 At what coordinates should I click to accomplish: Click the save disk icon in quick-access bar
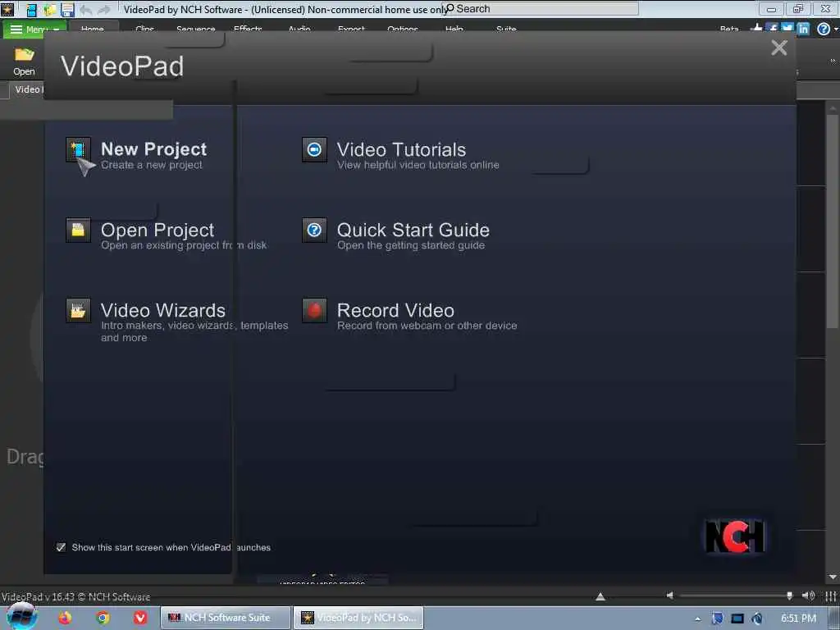click(67, 10)
